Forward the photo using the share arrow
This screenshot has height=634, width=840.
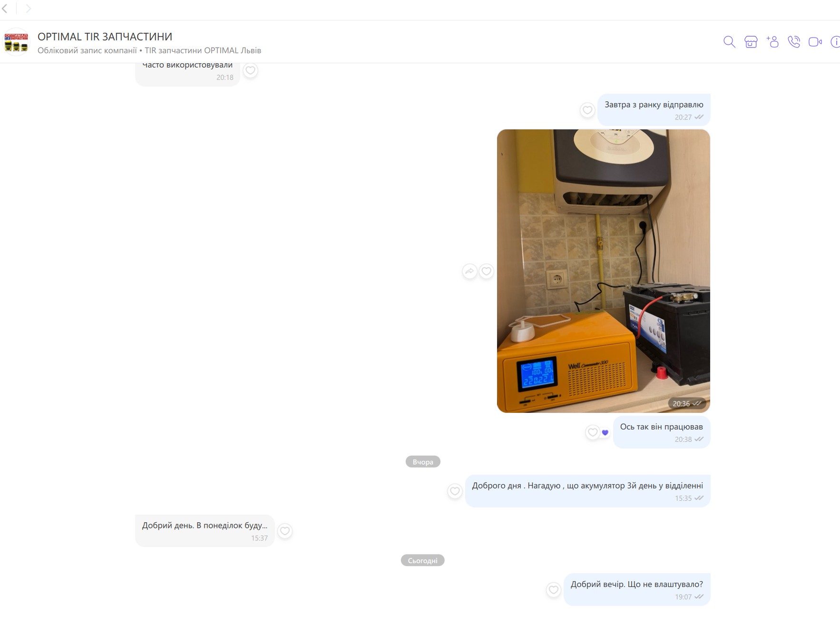point(469,271)
